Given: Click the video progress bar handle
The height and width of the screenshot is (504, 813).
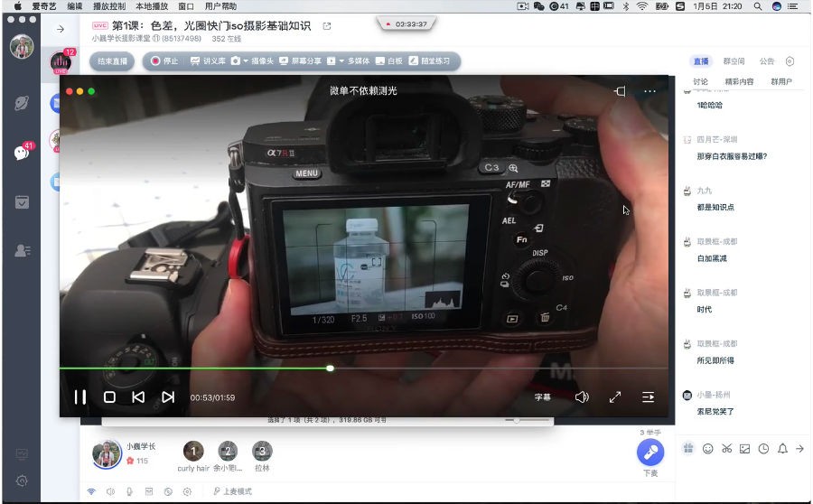Looking at the screenshot, I should pos(331,369).
